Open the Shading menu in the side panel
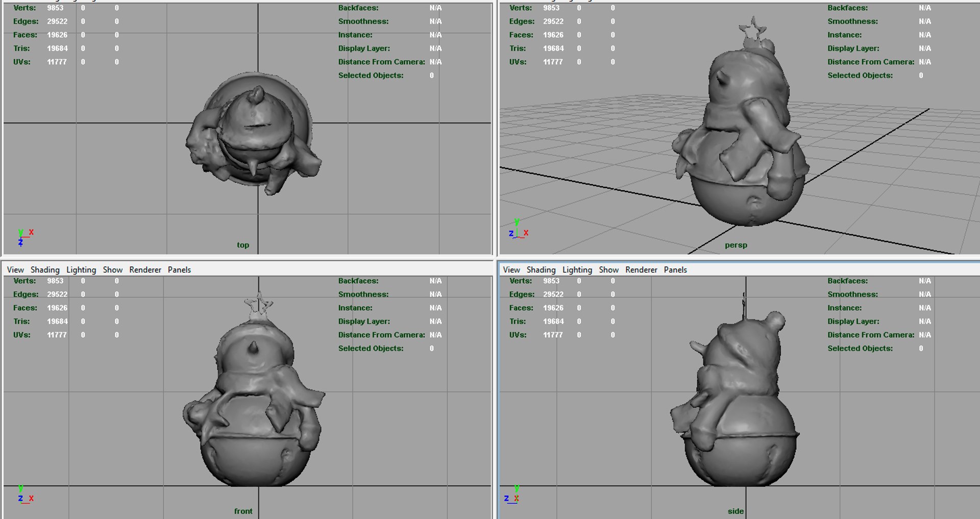Viewport: 980px width, 519px height. click(541, 269)
